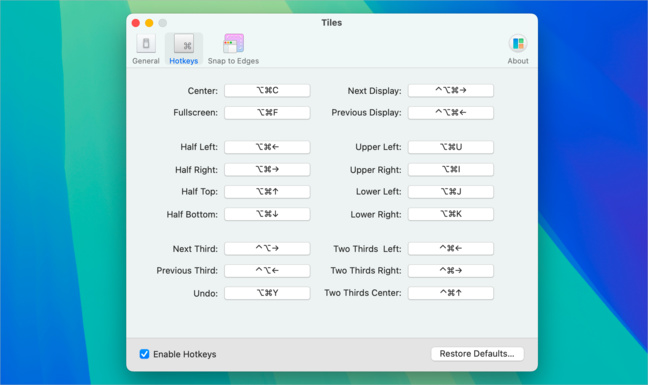648x385 pixels.
Task: Click the Two Thirds Center hotkey field
Action: (451, 293)
